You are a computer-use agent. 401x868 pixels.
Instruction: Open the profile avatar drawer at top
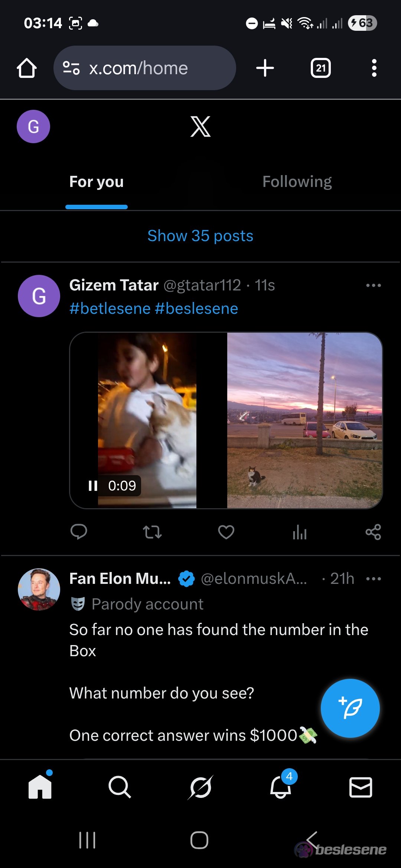click(33, 126)
